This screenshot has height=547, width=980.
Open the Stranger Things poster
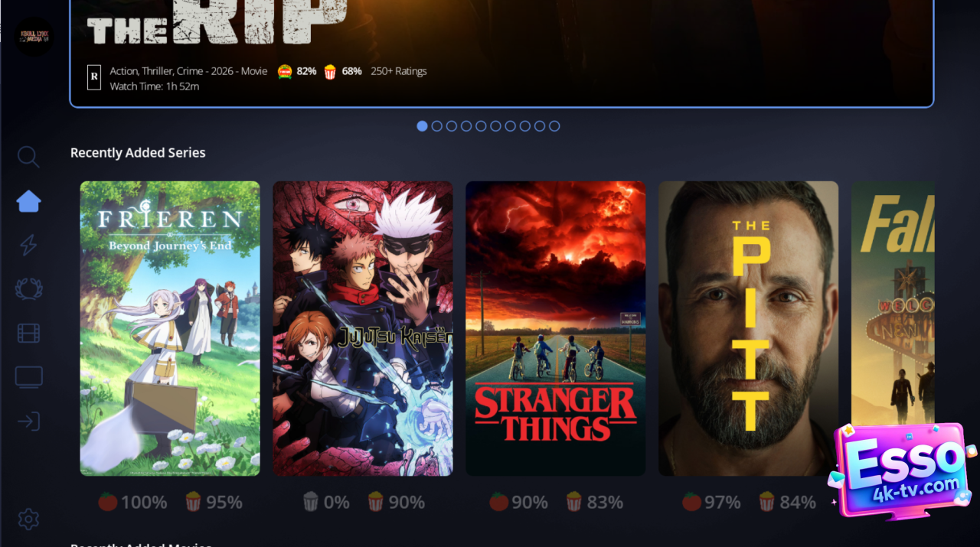[x=556, y=328]
